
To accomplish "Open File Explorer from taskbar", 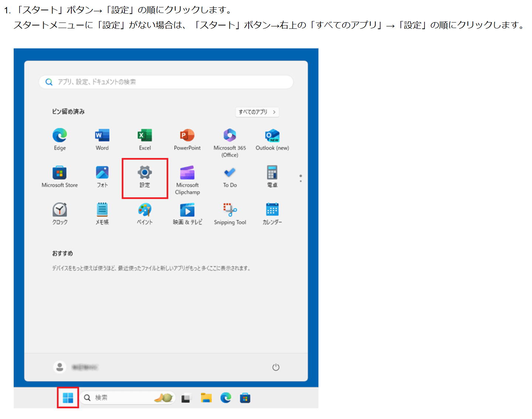I will click(206, 398).
